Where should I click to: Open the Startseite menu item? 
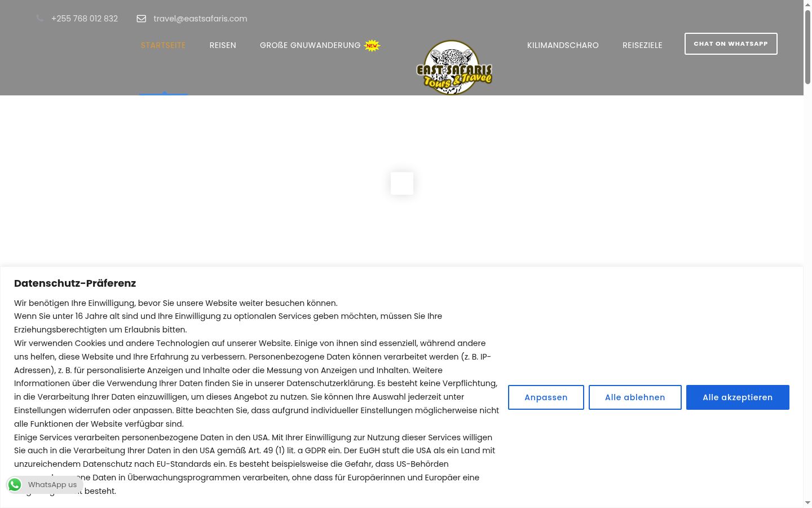coord(164,45)
